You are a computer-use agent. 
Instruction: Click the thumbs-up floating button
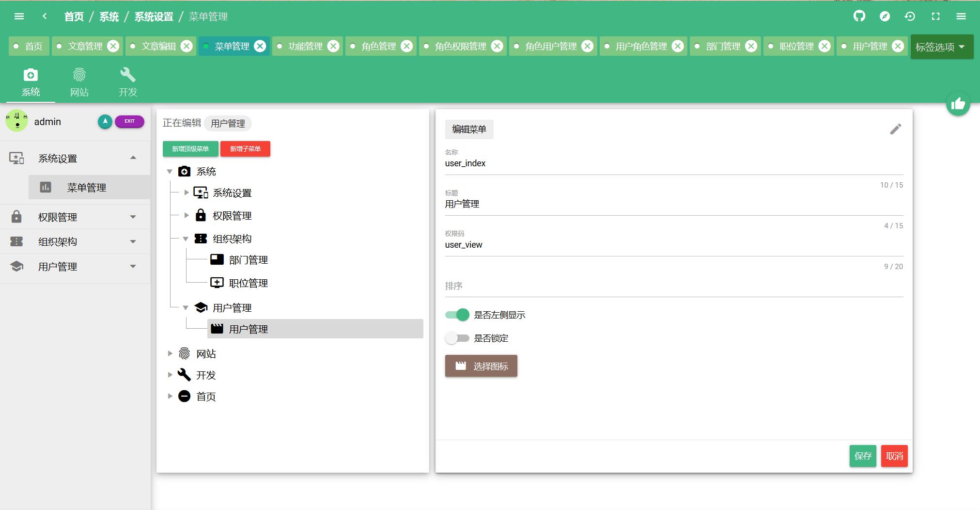click(x=958, y=104)
